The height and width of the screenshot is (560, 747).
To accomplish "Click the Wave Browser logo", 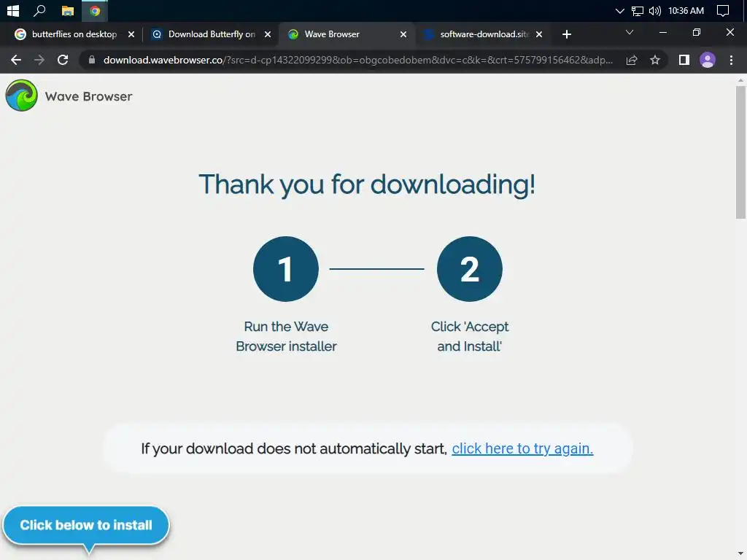I will click(21, 96).
